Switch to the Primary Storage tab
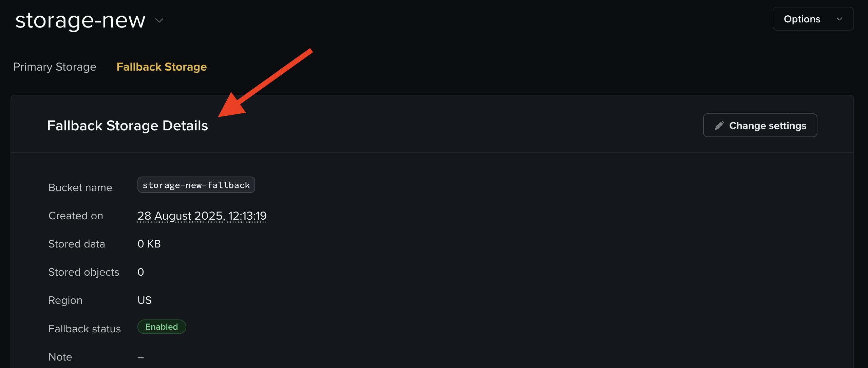Viewport: 868px width, 368px height. click(55, 67)
